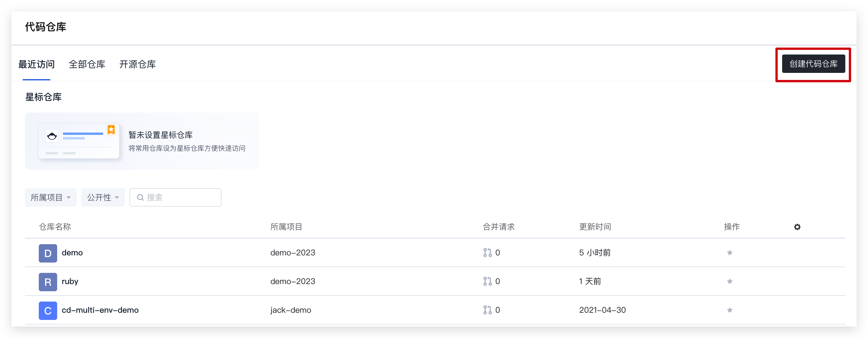Click the 2021-04-30 update date

[602, 310]
